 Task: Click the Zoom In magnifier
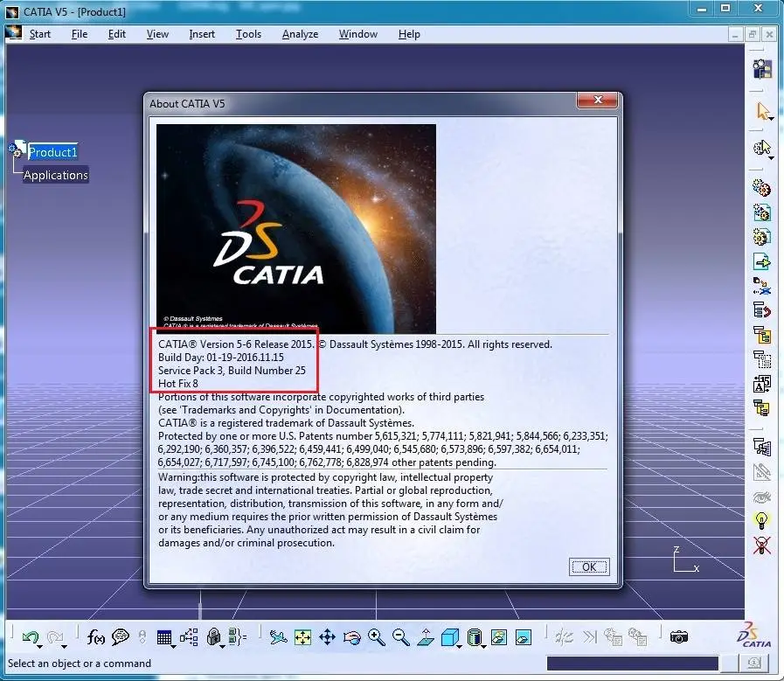point(376,637)
